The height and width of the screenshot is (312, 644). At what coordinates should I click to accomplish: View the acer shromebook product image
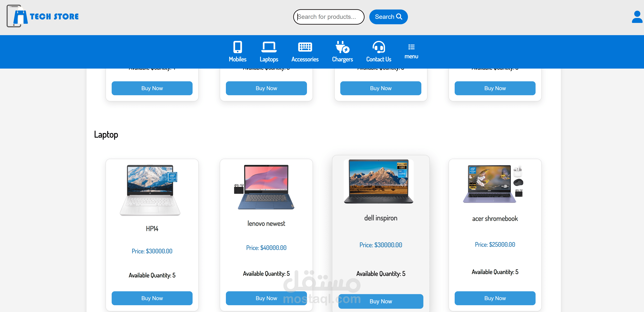(493, 184)
